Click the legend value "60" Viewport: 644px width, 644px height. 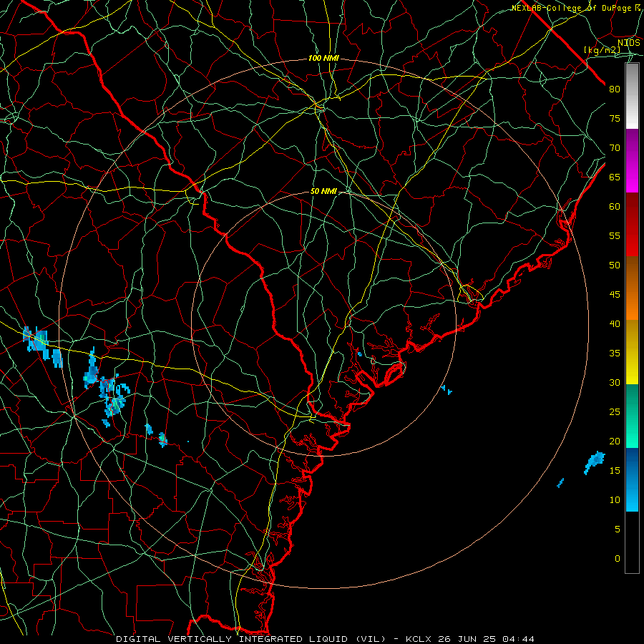pos(615,207)
